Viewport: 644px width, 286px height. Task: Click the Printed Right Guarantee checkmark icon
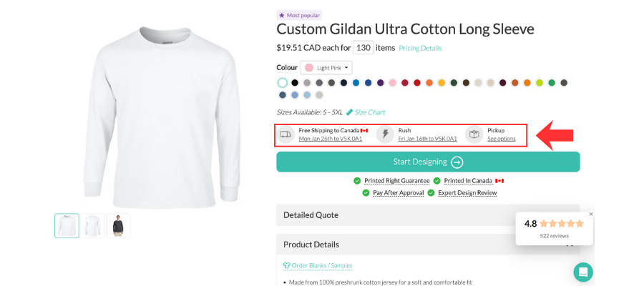coord(357,181)
